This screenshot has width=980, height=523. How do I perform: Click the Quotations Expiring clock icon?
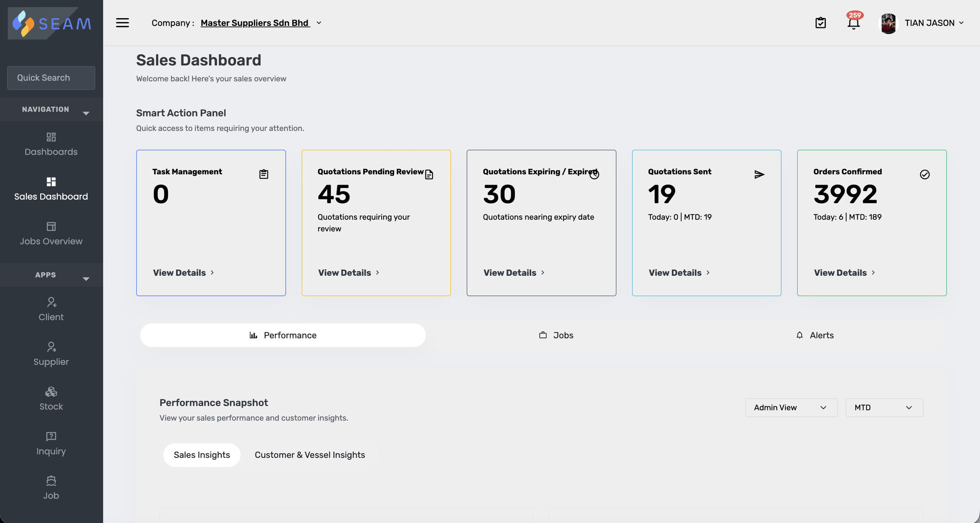594,174
